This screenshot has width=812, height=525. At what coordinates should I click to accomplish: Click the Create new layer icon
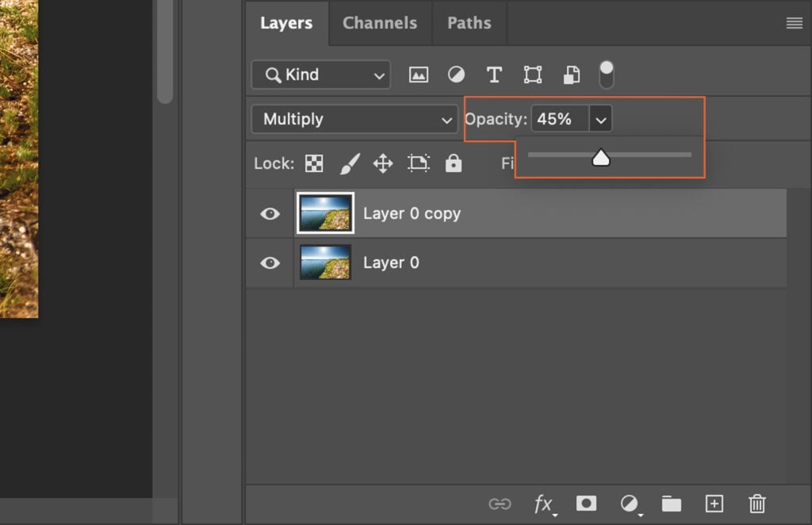coord(714,504)
